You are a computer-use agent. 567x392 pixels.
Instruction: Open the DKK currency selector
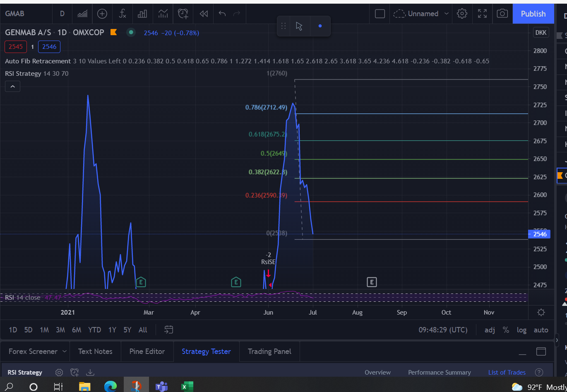[x=541, y=33]
